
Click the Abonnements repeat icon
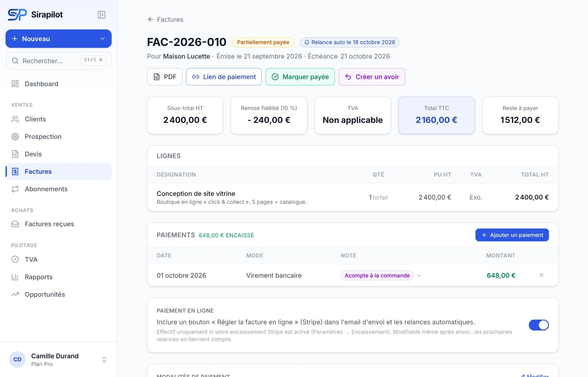[15, 189]
